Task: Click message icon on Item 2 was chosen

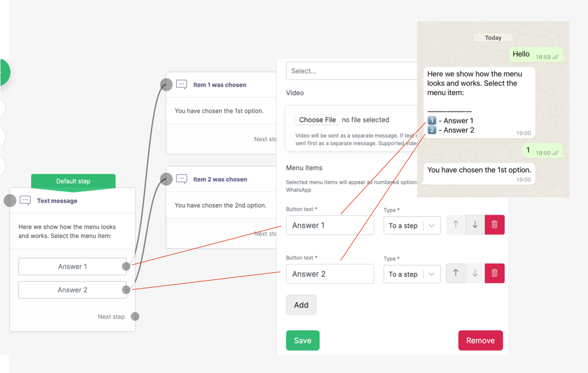Action: click(182, 179)
